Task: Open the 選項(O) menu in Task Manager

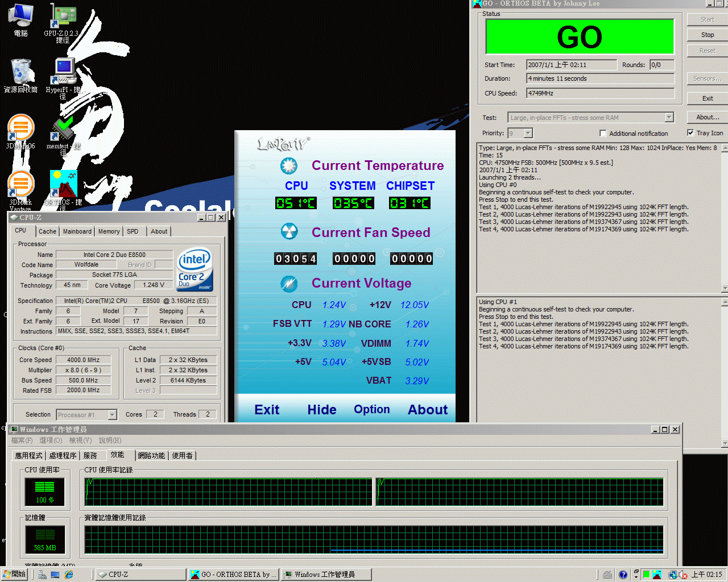Action: 51,440
